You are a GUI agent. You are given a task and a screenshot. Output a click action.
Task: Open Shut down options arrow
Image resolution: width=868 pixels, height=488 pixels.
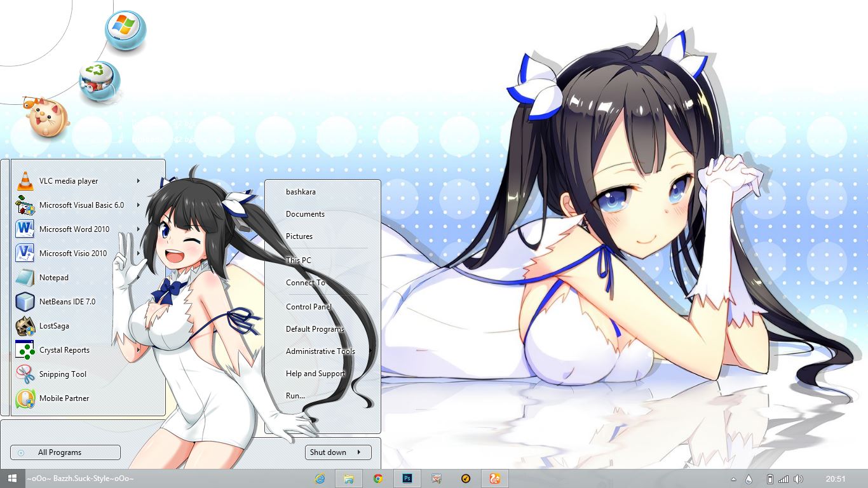click(359, 452)
